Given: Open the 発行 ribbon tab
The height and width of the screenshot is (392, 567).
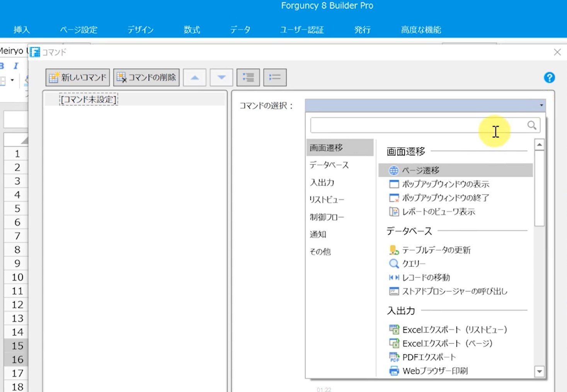Looking at the screenshot, I should (362, 30).
